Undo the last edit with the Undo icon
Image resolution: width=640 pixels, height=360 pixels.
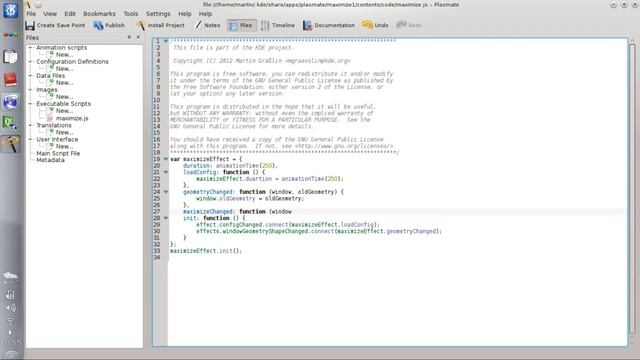367,25
